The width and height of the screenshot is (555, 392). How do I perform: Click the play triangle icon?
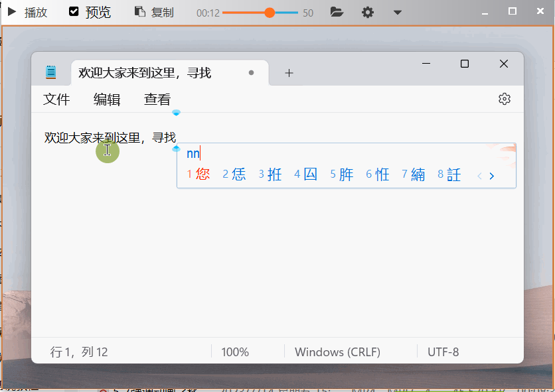click(12, 12)
